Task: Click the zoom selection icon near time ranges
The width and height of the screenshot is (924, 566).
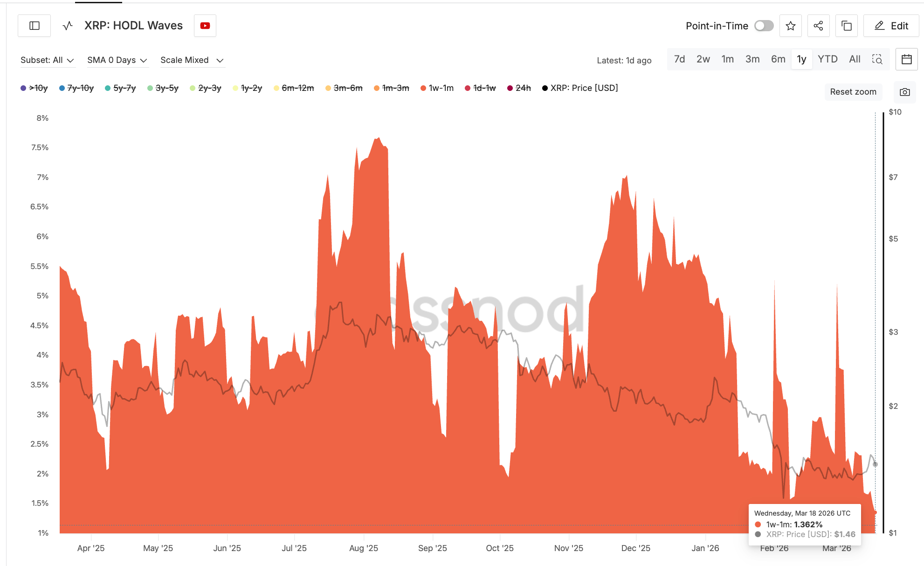Action: coord(878,60)
